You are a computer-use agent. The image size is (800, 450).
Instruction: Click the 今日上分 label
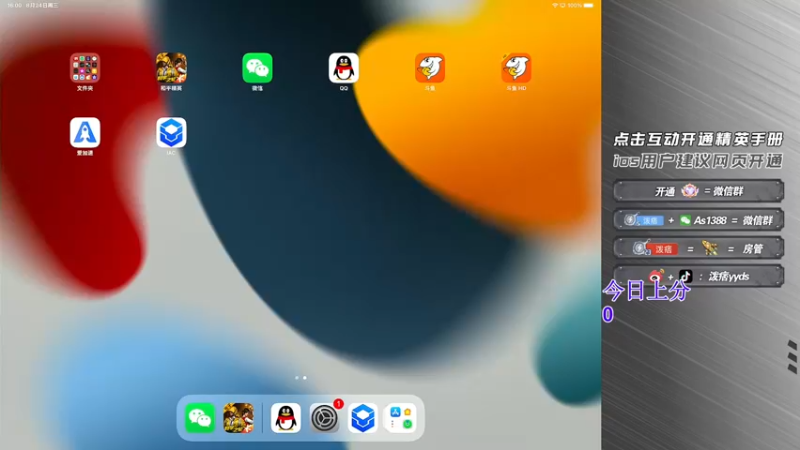(646, 291)
